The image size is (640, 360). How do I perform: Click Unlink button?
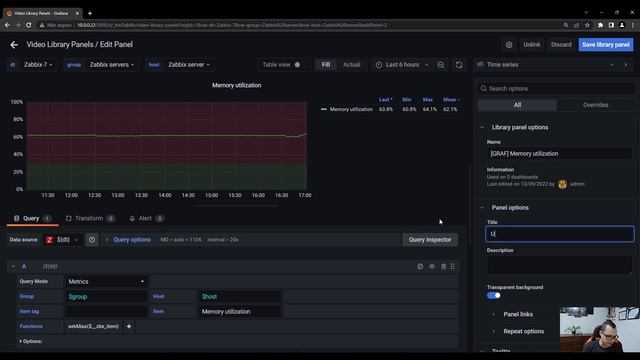point(532,45)
